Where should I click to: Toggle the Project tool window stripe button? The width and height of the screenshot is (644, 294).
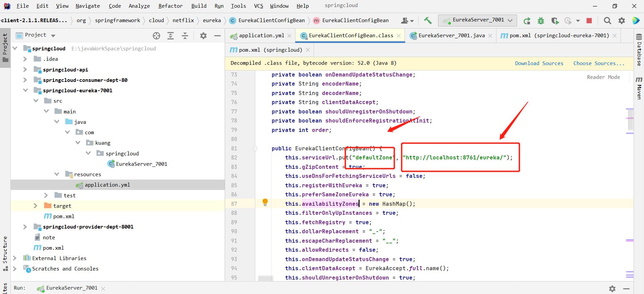tap(5, 48)
